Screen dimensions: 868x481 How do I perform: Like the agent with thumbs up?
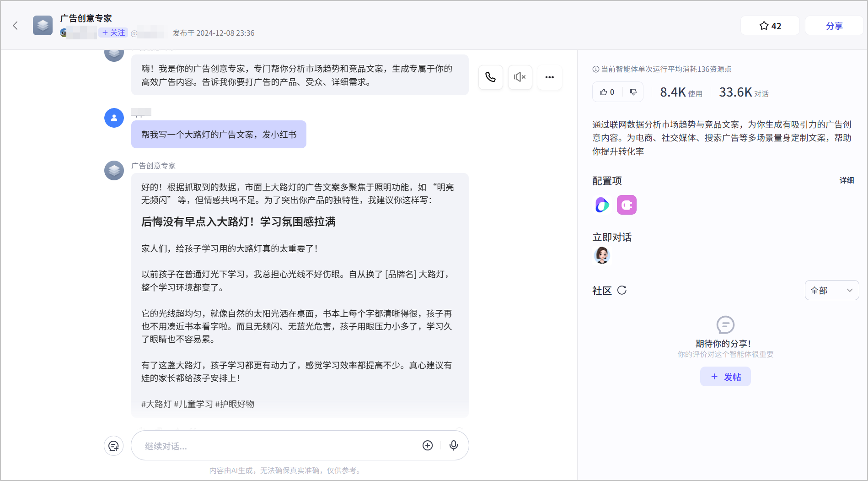coord(607,92)
